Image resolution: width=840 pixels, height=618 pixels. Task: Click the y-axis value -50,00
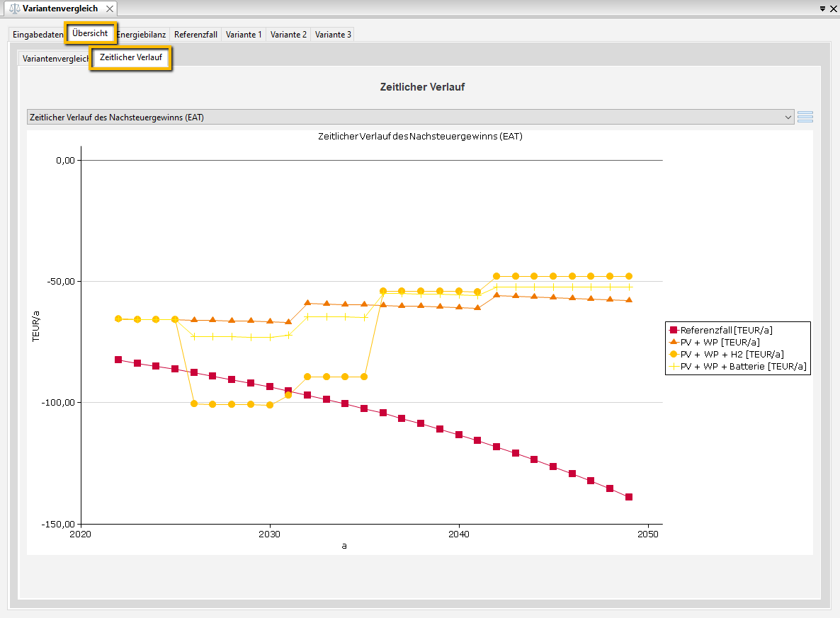pyautogui.click(x=61, y=282)
